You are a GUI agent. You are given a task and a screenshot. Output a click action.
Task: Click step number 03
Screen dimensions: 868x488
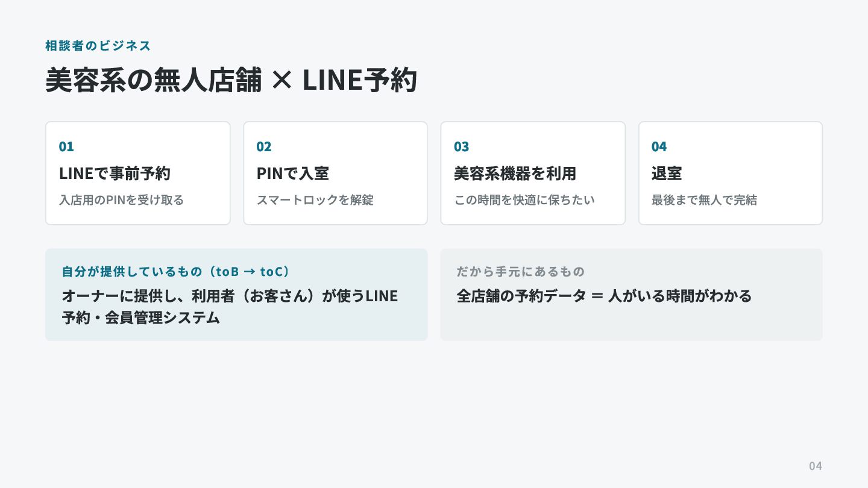(461, 146)
